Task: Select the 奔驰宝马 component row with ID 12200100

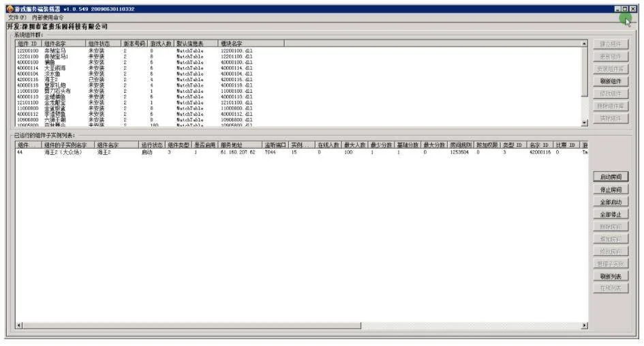Action: pyautogui.click(x=55, y=51)
